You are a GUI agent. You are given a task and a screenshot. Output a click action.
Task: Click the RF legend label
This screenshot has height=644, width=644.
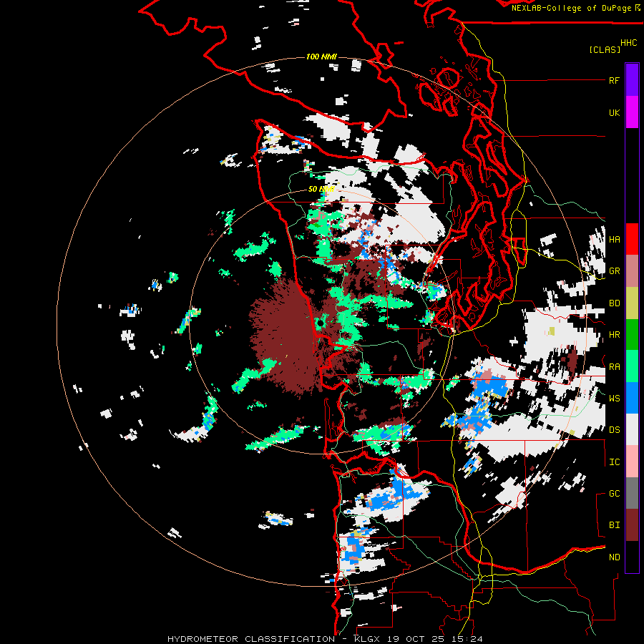[614, 80]
